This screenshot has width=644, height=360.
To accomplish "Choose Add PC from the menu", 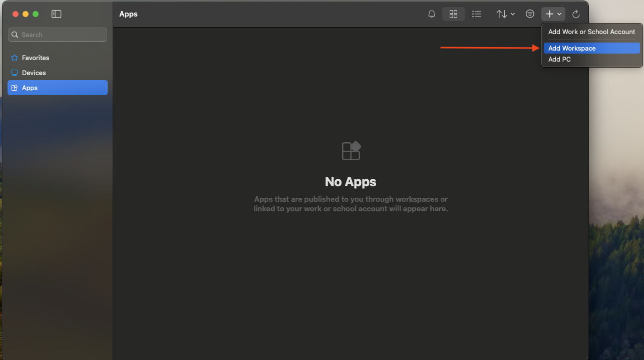I will coord(559,59).
